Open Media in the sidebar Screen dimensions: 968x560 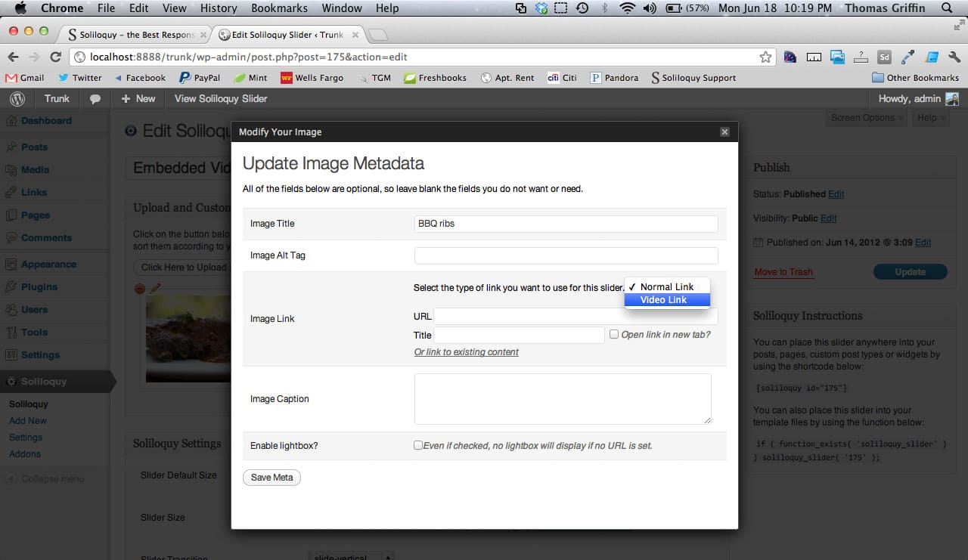pyautogui.click(x=35, y=170)
